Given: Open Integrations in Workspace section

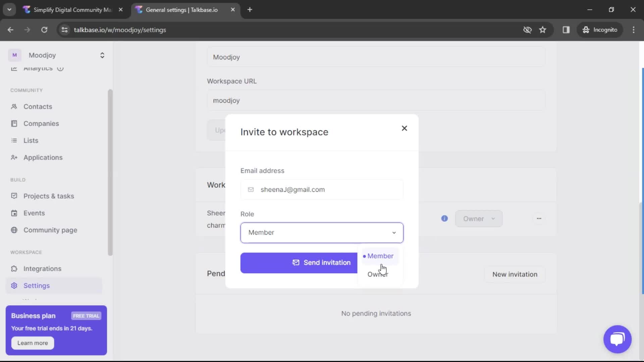Looking at the screenshot, I should point(42,268).
